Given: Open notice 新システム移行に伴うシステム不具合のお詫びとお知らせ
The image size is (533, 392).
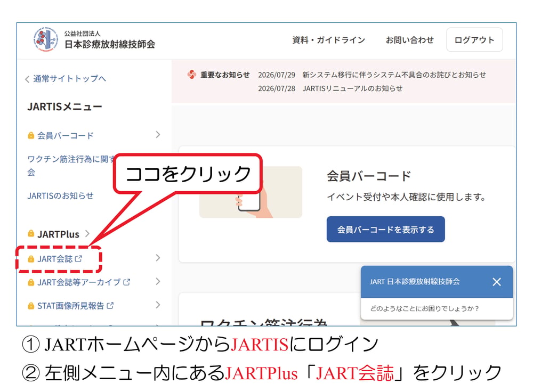Looking at the screenshot, I should 394,75.
